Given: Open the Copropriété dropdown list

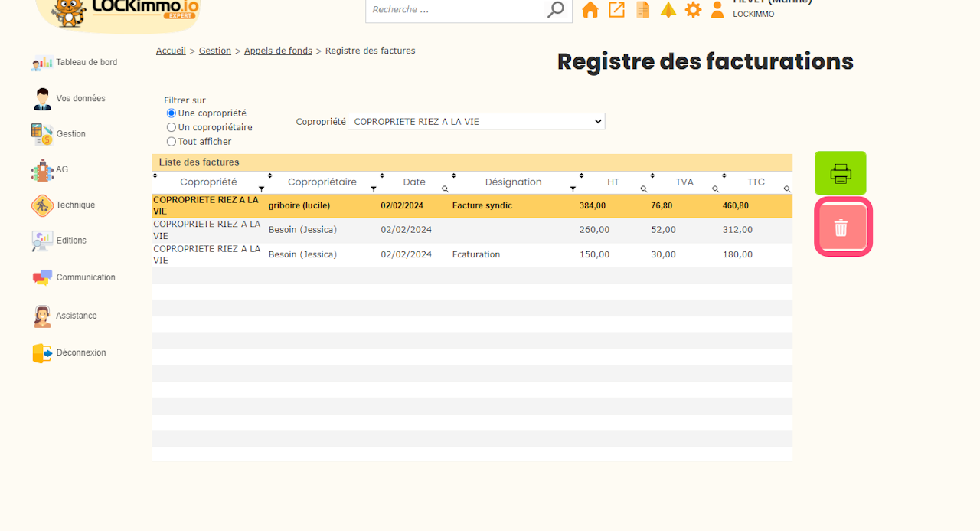Looking at the screenshot, I should (476, 121).
